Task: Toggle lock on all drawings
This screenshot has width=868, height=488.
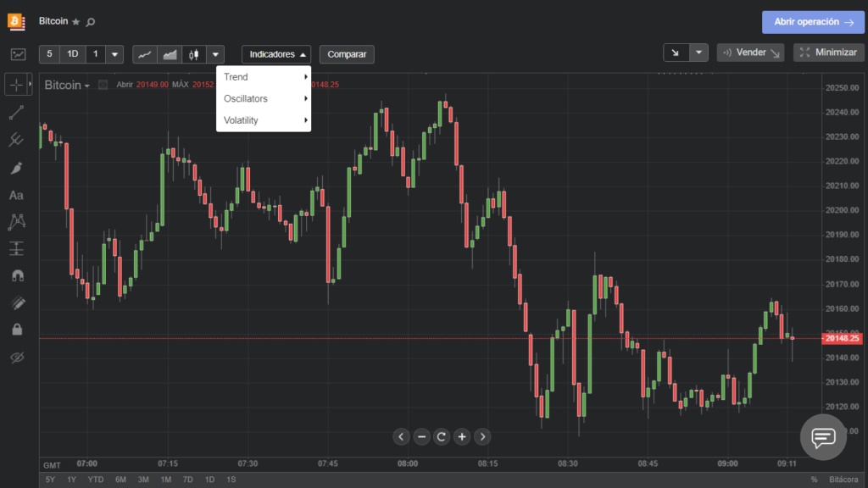Action: point(17,330)
